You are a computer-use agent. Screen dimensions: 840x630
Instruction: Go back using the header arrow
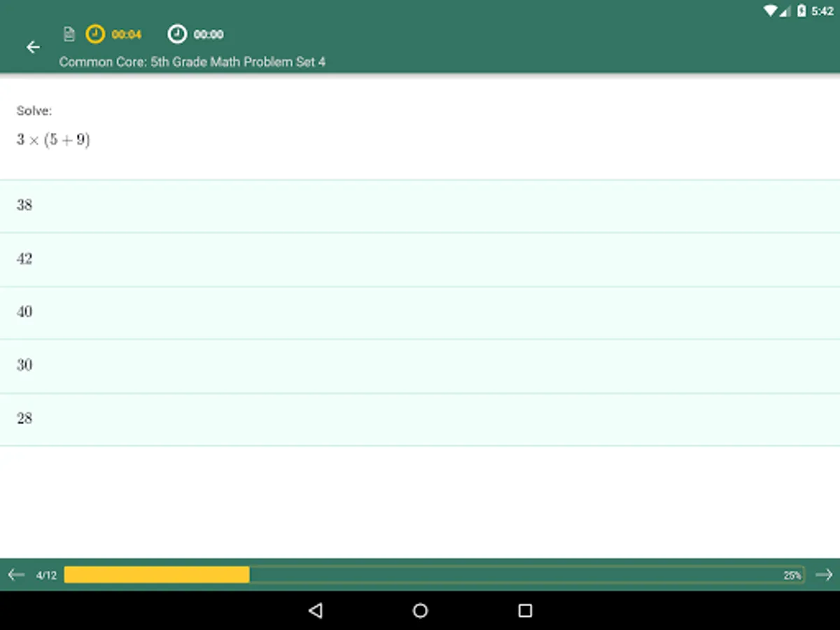33,47
